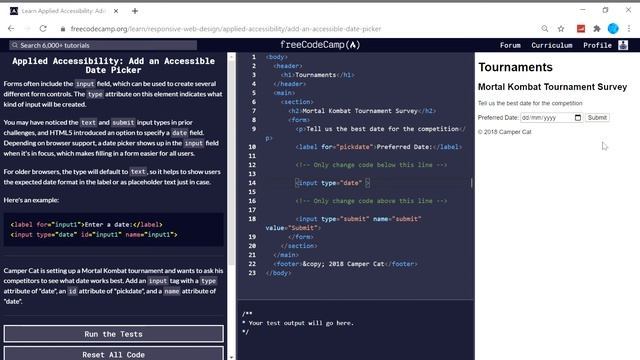Image resolution: width=640 pixels, height=360 pixels.
Task: Click the comment on code line 12
Action: tap(371, 165)
